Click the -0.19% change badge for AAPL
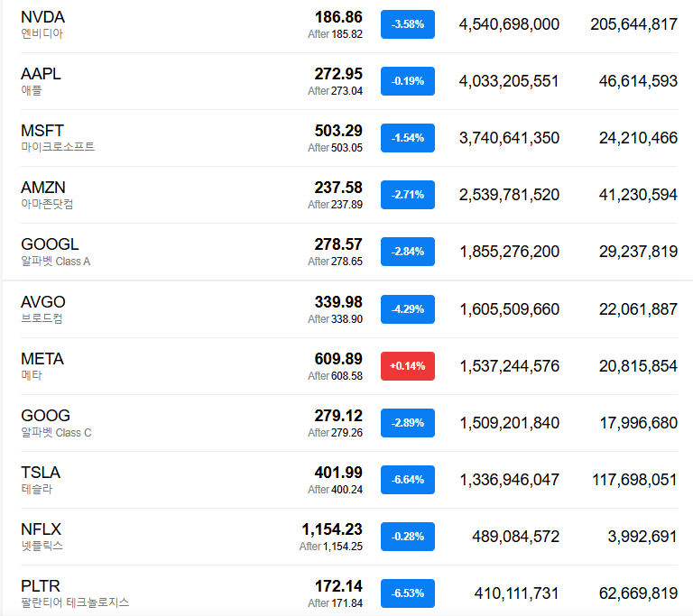This screenshot has height=616, width=693. [408, 81]
